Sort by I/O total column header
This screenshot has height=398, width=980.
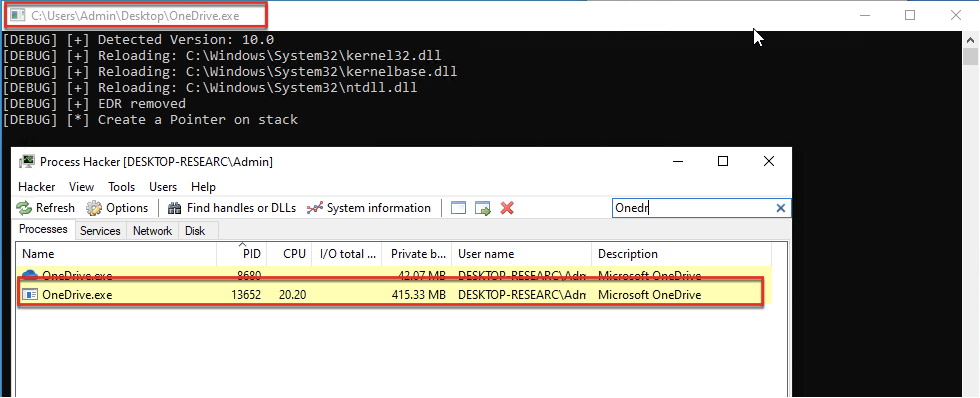[x=347, y=254]
